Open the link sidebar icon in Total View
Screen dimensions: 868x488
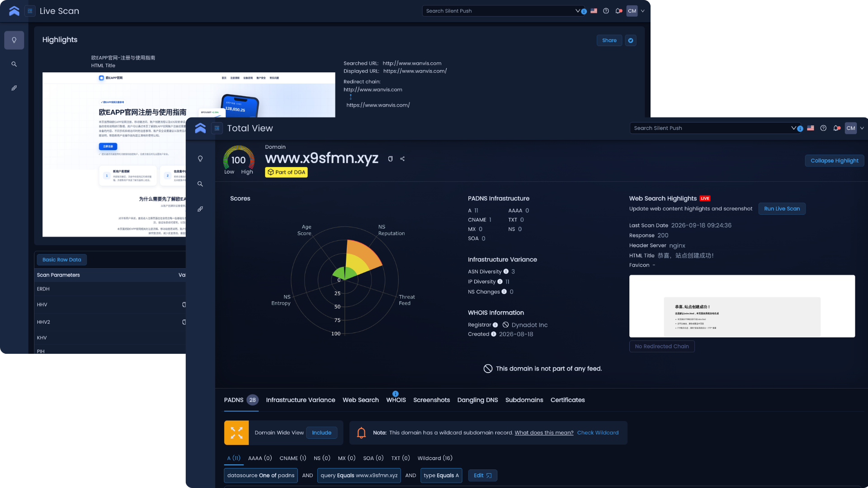[200, 209]
